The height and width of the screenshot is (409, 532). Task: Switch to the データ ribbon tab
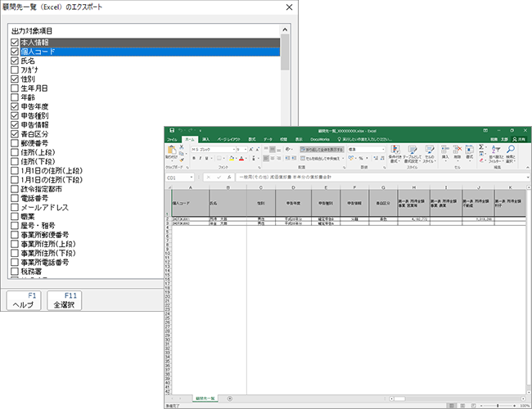tap(268, 140)
